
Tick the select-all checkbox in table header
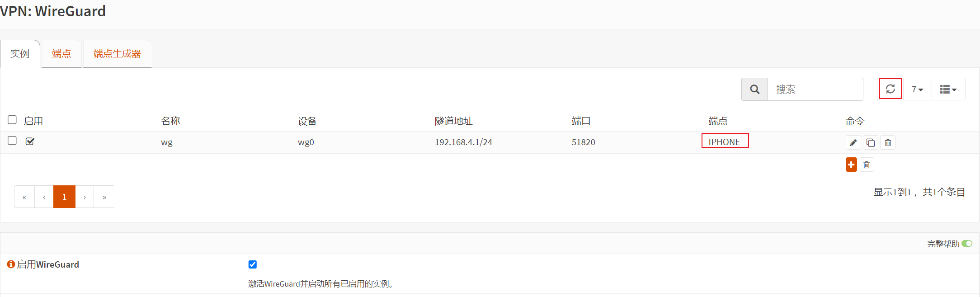pyautogui.click(x=12, y=120)
